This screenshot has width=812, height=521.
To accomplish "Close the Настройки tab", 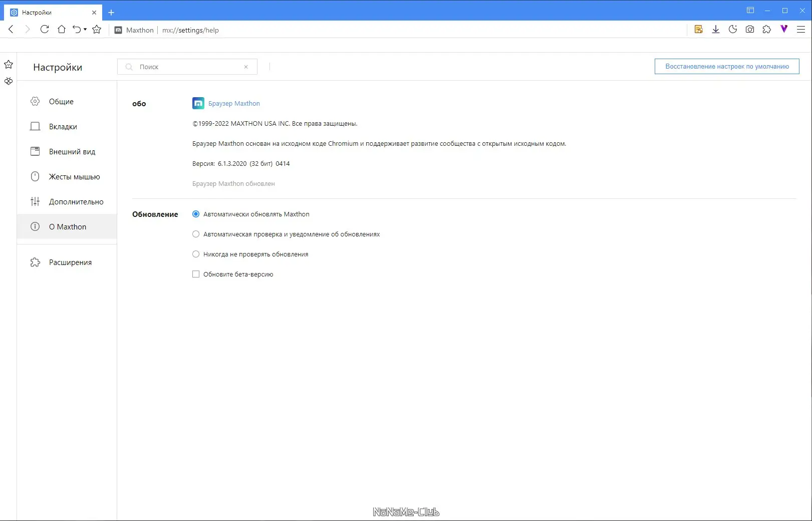I will pos(94,13).
